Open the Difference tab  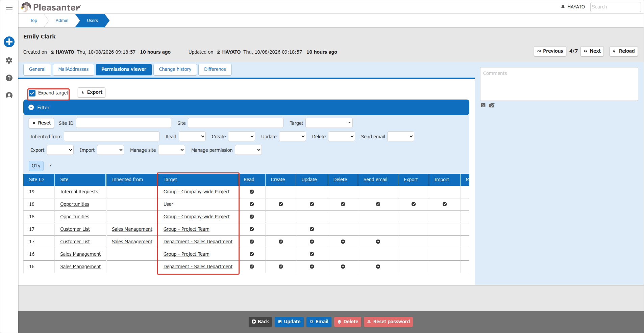(215, 69)
